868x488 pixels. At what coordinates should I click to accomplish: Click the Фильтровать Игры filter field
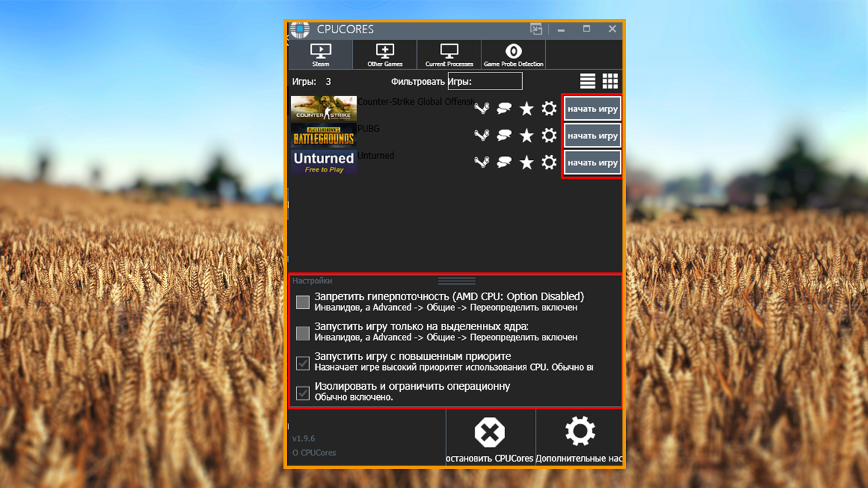pyautogui.click(x=485, y=81)
